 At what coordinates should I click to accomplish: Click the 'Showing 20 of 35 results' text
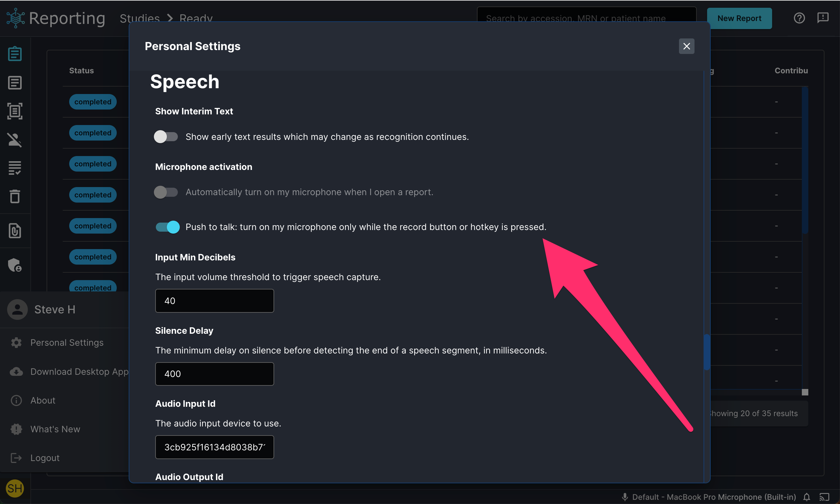753,413
